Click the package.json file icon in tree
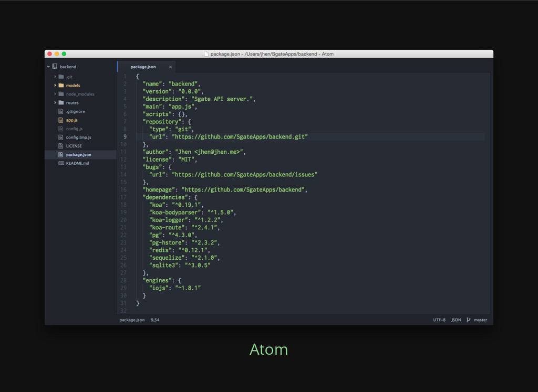This screenshot has width=538, height=392. (x=61, y=154)
